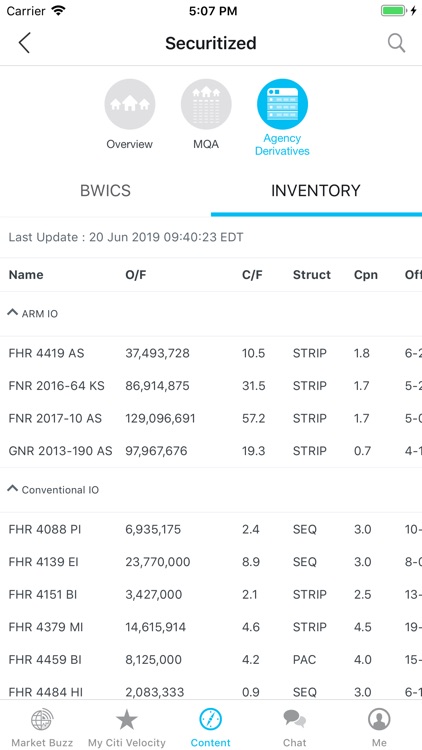
Task: Switch to the INVENTORY tab
Action: (316, 190)
